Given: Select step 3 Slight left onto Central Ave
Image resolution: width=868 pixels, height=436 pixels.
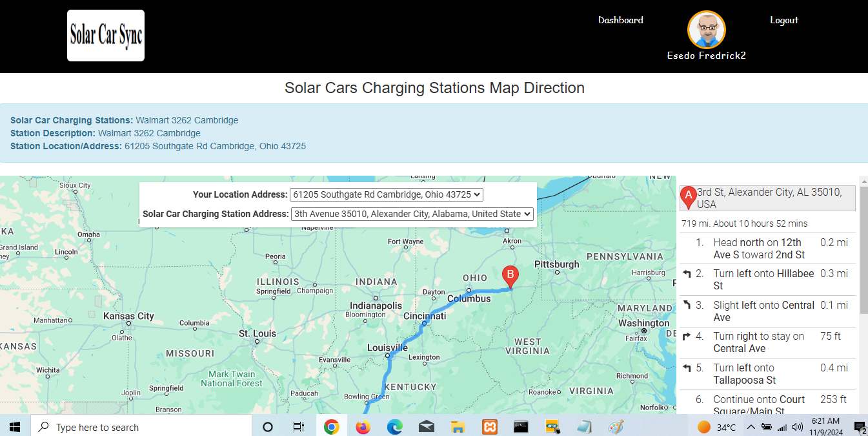Looking at the screenshot, I should [x=767, y=311].
